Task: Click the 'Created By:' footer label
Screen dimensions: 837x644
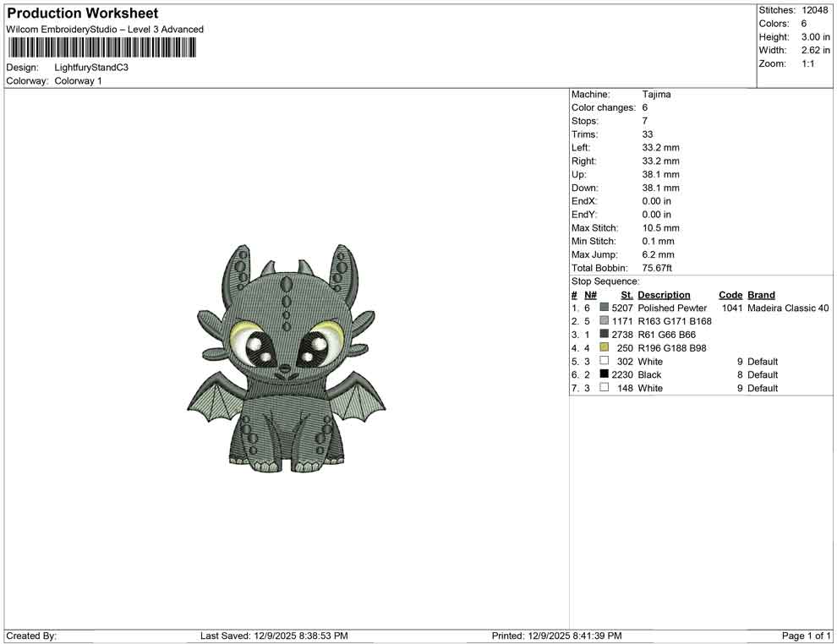Action: pos(31,636)
